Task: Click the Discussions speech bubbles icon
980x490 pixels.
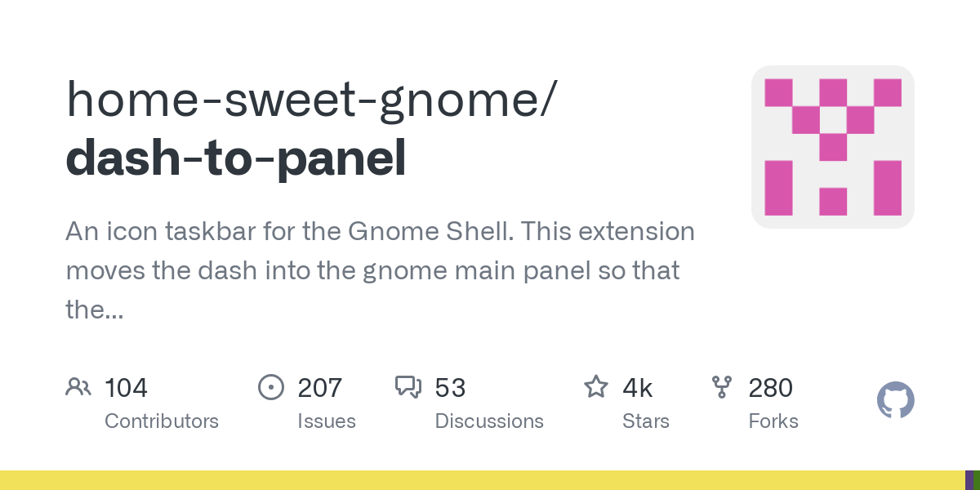Action: pos(408,387)
